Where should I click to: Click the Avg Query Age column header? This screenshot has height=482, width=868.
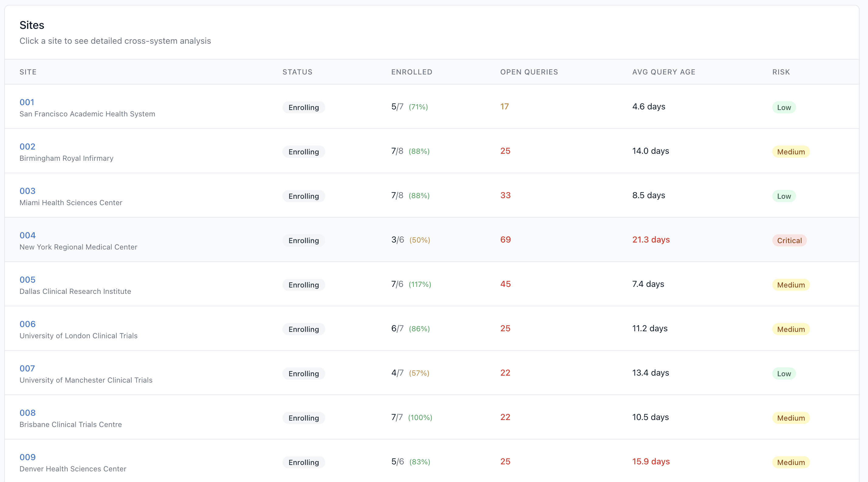(x=664, y=72)
